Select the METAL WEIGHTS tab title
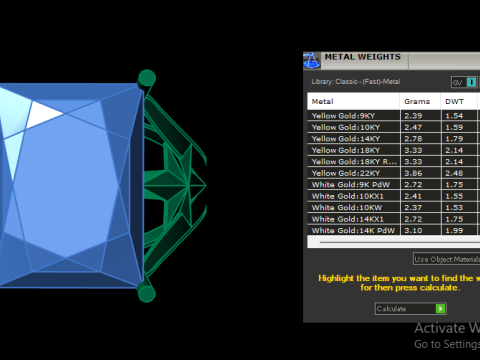Screen dimensions: 480x360 (363, 57)
